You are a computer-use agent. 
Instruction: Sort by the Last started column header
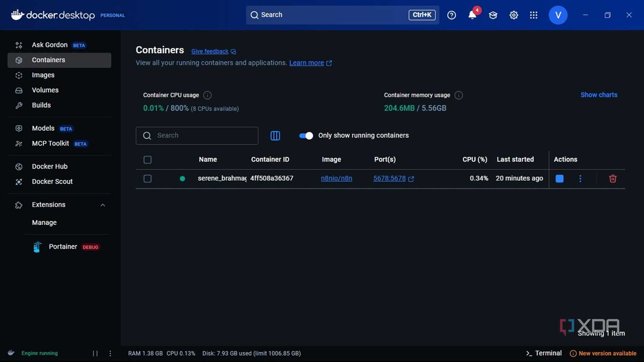coord(515,160)
